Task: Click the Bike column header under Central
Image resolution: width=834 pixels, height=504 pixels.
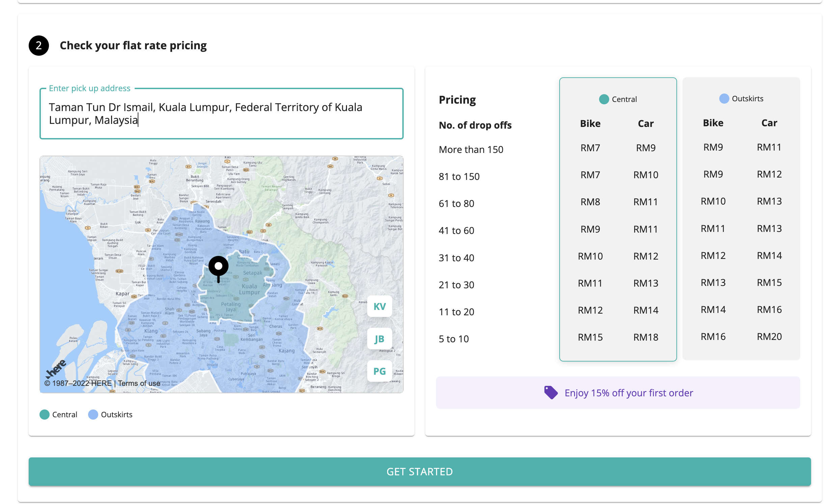Action: [590, 123]
